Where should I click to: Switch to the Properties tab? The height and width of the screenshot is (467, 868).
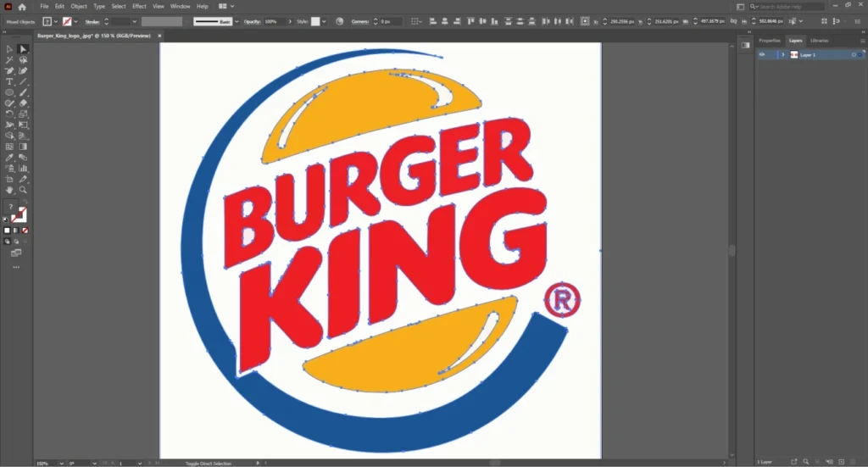(x=770, y=41)
